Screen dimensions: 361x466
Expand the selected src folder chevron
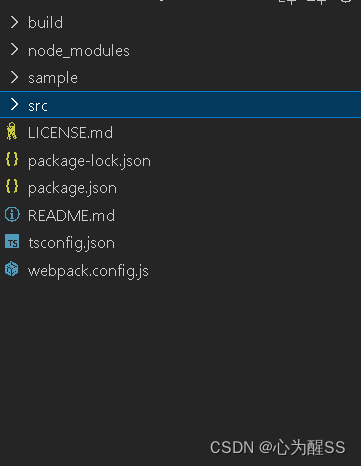(x=14, y=105)
